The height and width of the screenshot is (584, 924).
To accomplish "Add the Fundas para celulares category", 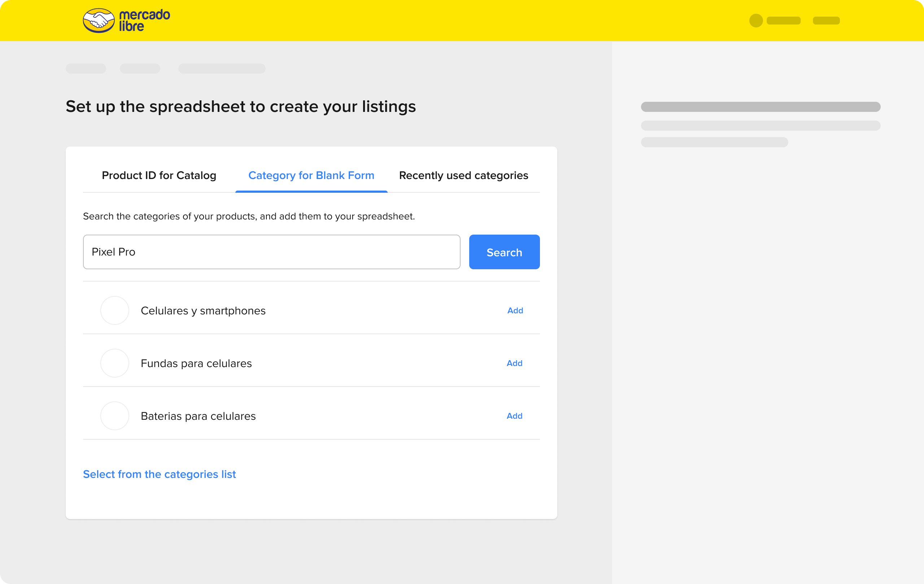I will 514,363.
